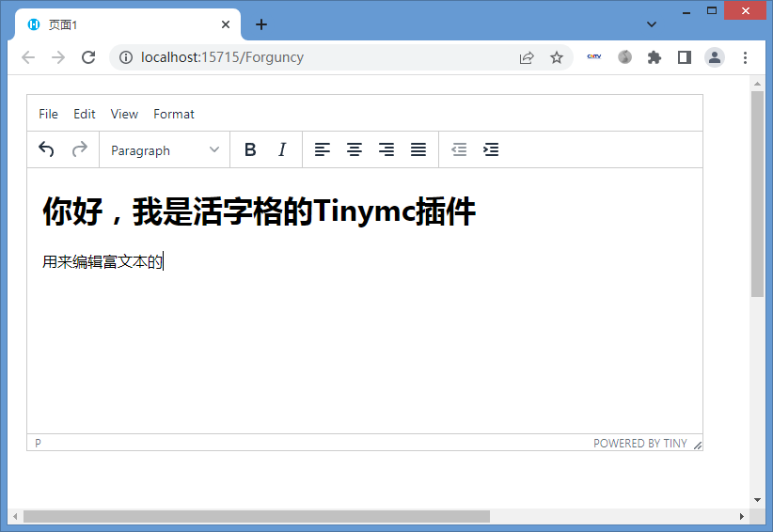Viewport: 773px width, 532px height.
Task: Click the gray round extension icon
Action: [x=624, y=57]
